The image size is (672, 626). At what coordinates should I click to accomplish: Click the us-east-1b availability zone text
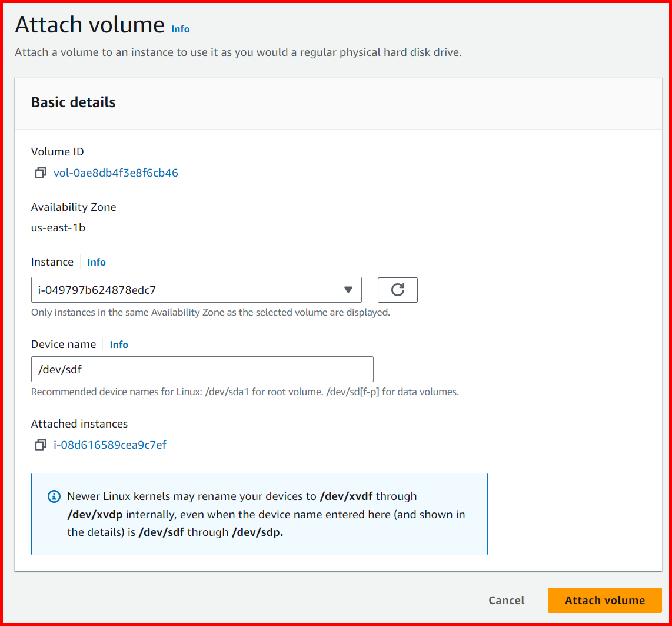[x=58, y=227]
